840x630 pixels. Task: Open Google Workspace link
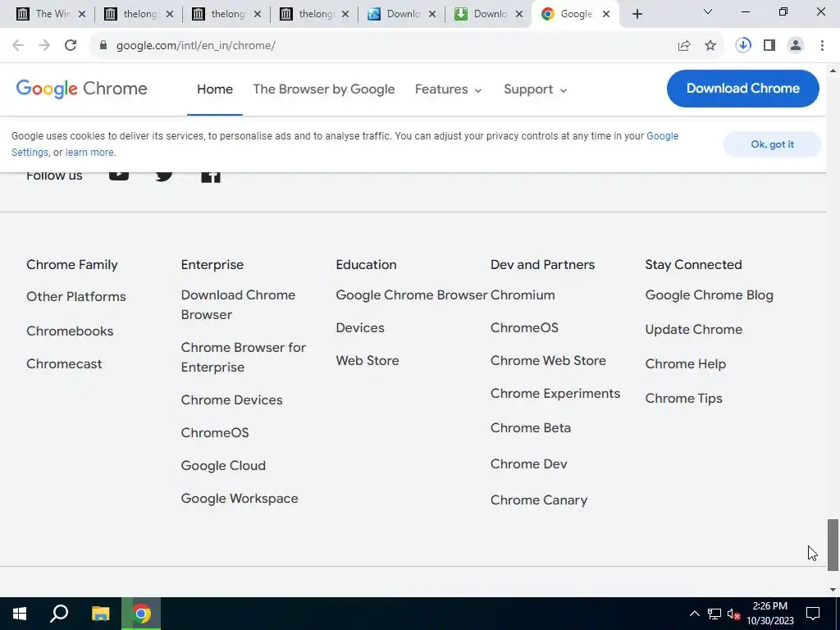tap(240, 499)
